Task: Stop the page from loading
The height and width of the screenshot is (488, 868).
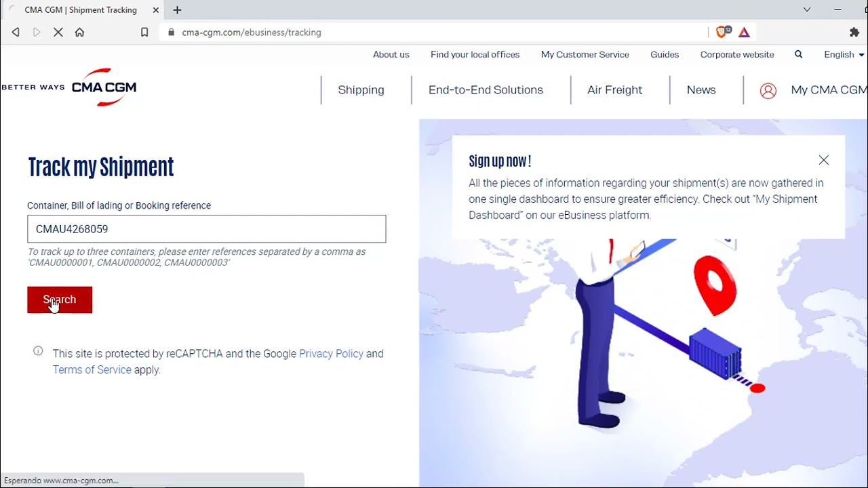Action: [x=58, y=32]
